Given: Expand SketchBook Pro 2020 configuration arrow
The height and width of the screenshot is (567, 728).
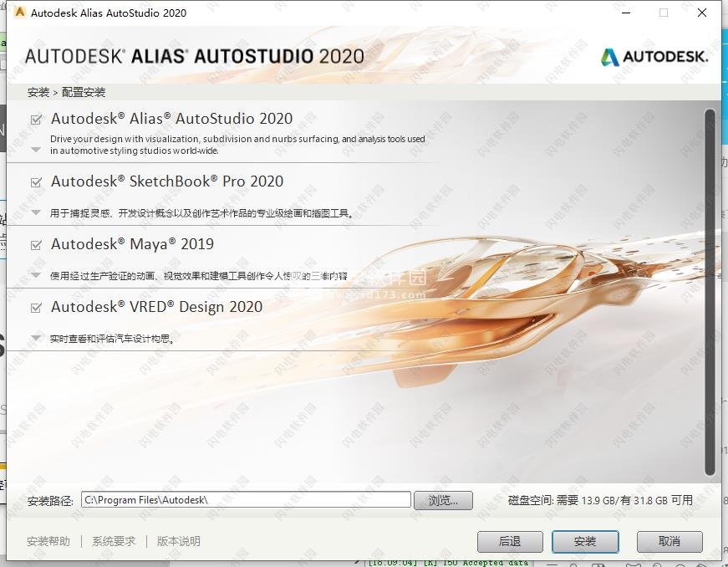Looking at the screenshot, I should tap(36, 212).
